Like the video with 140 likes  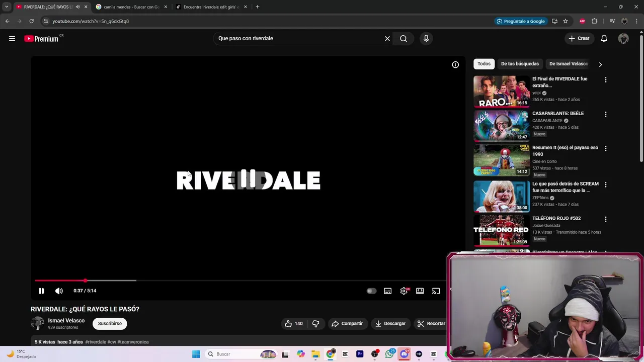[x=294, y=324]
